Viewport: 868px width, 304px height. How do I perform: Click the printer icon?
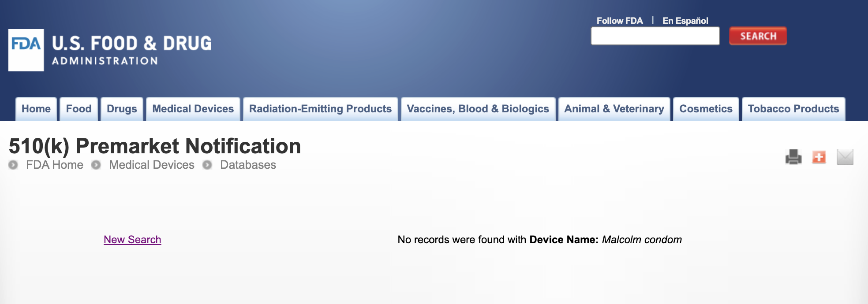click(x=793, y=157)
